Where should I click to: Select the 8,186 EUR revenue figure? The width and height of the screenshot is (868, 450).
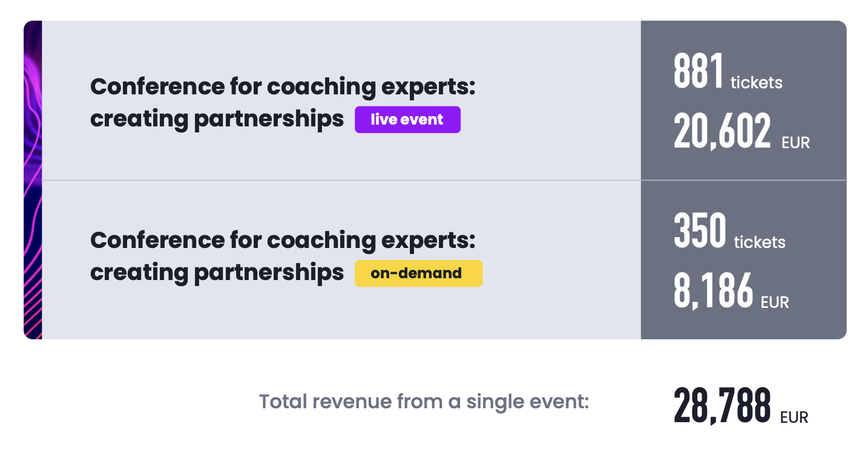731,291
